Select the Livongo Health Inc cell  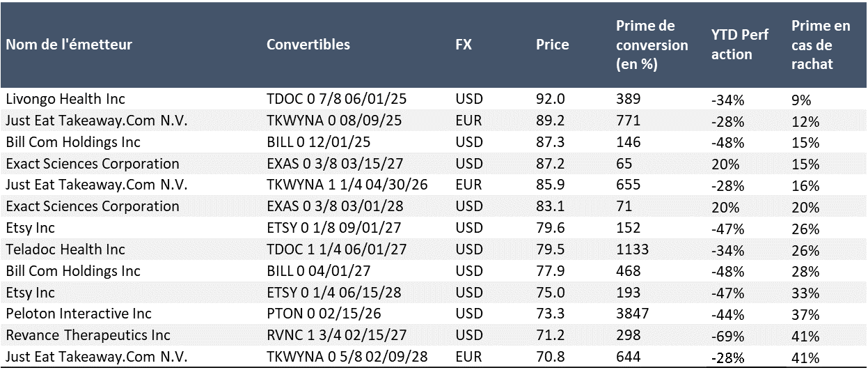tap(65, 99)
